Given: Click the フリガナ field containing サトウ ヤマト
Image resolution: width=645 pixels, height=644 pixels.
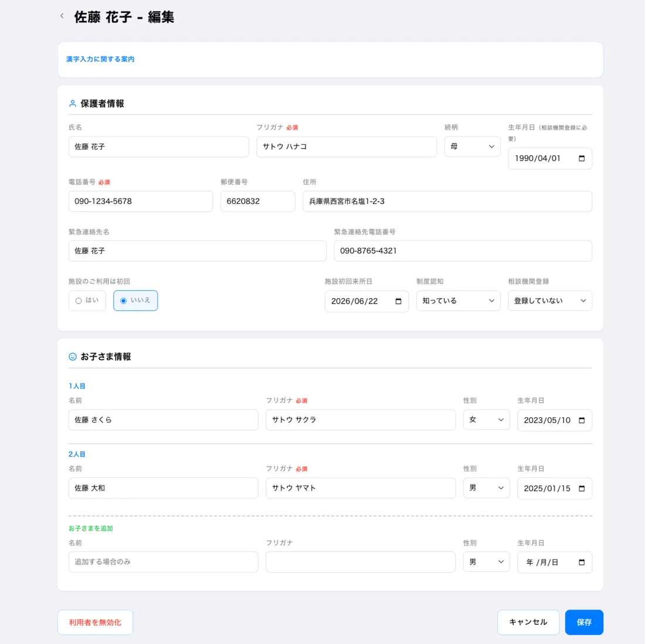Looking at the screenshot, I should 361,488.
